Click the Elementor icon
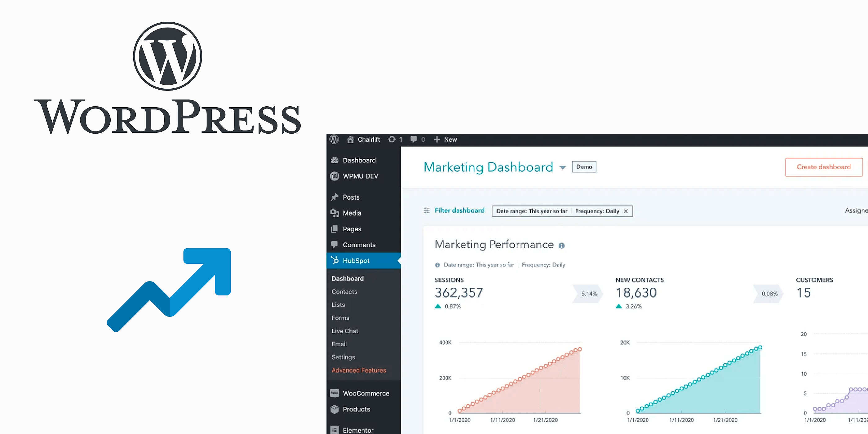868x434 pixels. tap(334, 430)
